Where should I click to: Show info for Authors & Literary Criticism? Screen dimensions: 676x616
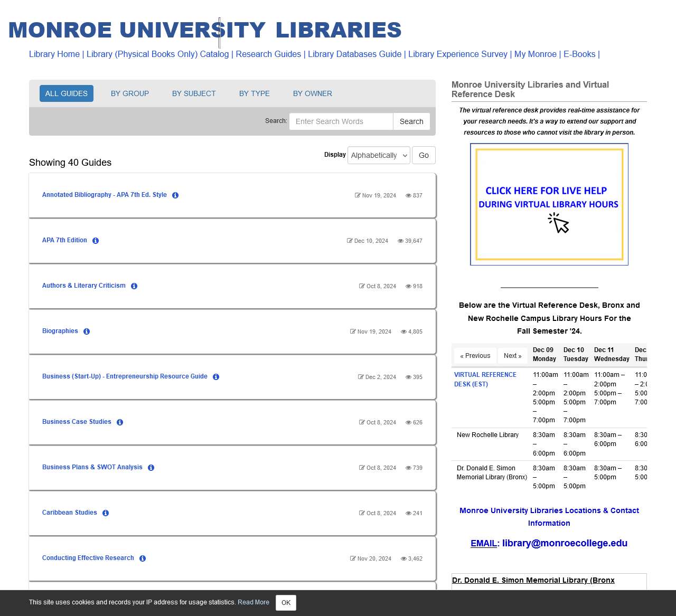tap(134, 286)
